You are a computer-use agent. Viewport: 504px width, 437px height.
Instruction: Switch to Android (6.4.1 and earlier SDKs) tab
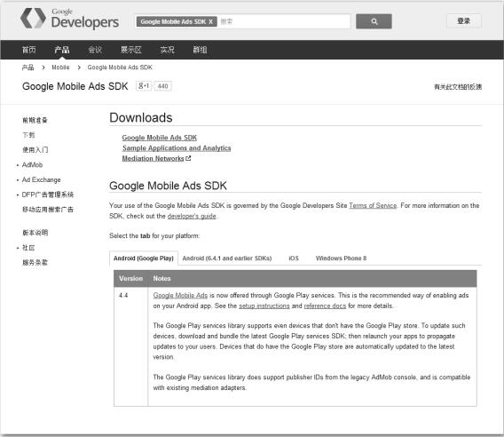[227, 258]
